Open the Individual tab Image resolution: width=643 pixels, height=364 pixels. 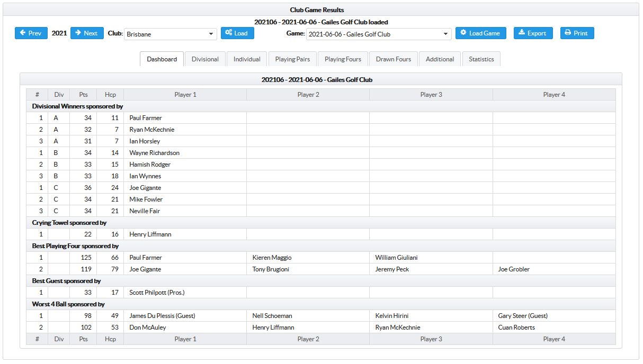pyautogui.click(x=247, y=59)
